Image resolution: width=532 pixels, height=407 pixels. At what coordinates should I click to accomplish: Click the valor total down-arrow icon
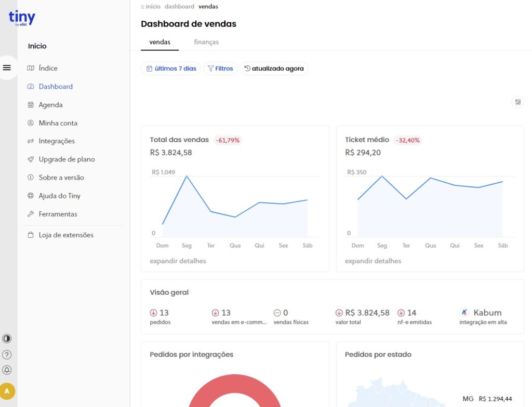point(339,313)
